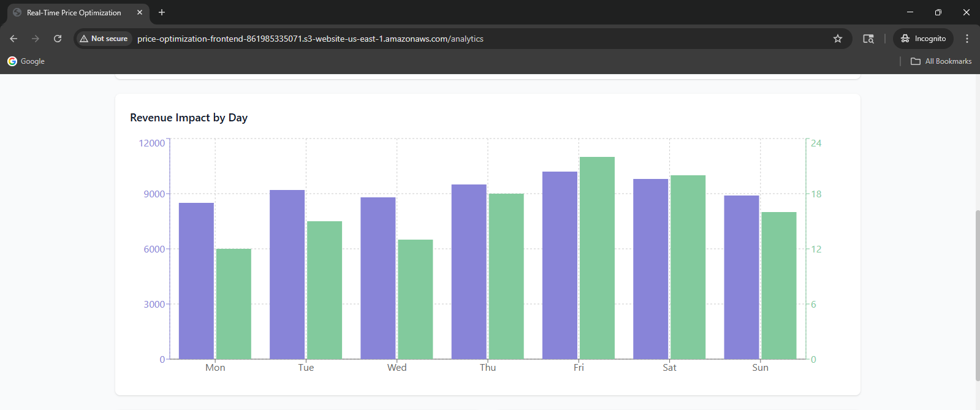Click Sunday's purple revenue bar

tap(742, 277)
